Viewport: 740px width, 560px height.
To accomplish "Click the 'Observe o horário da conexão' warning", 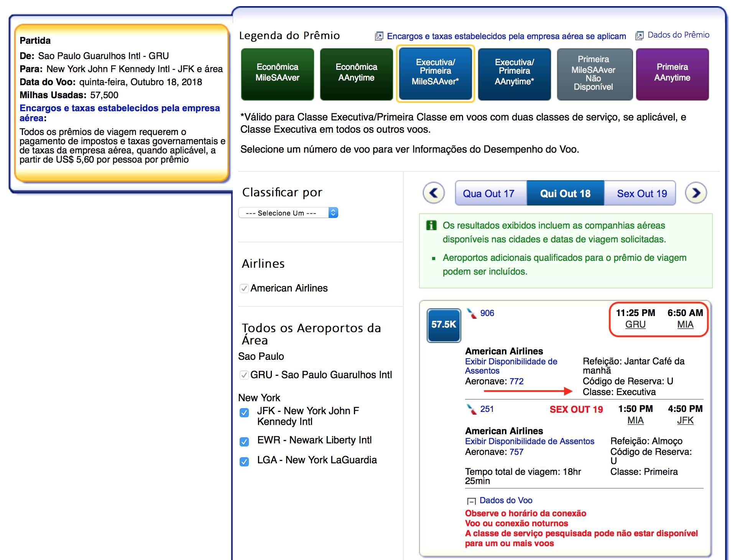I will 526,513.
